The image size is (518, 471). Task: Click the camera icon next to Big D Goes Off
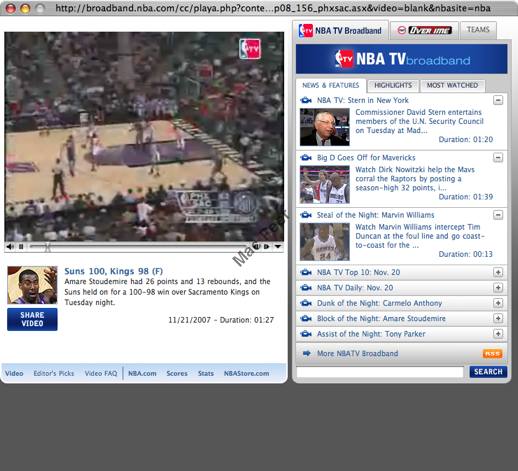pyautogui.click(x=306, y=157)
